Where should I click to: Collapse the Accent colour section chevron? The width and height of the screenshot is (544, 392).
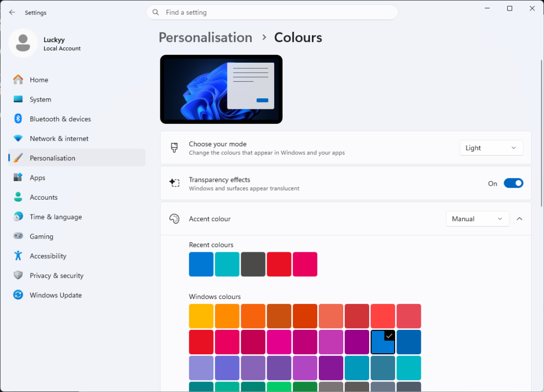pos(520,219)
